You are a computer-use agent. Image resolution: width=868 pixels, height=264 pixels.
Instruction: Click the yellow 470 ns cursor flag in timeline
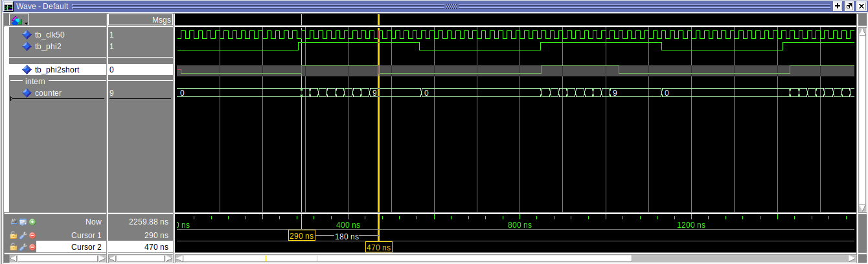[x=379, y=247]
